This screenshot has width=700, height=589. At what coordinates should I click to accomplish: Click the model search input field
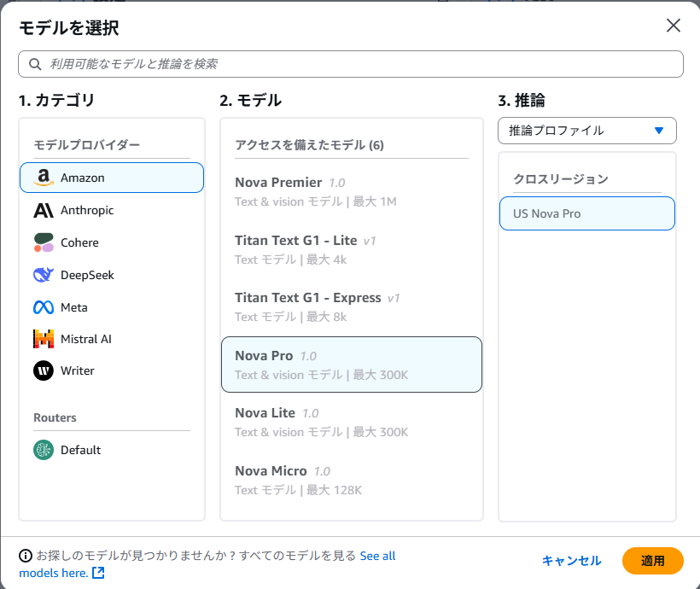351,64
